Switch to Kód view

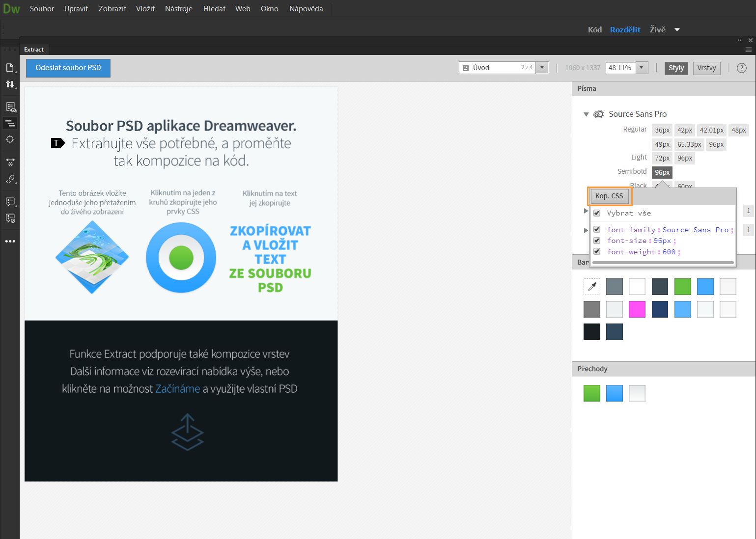pos(595,29)
